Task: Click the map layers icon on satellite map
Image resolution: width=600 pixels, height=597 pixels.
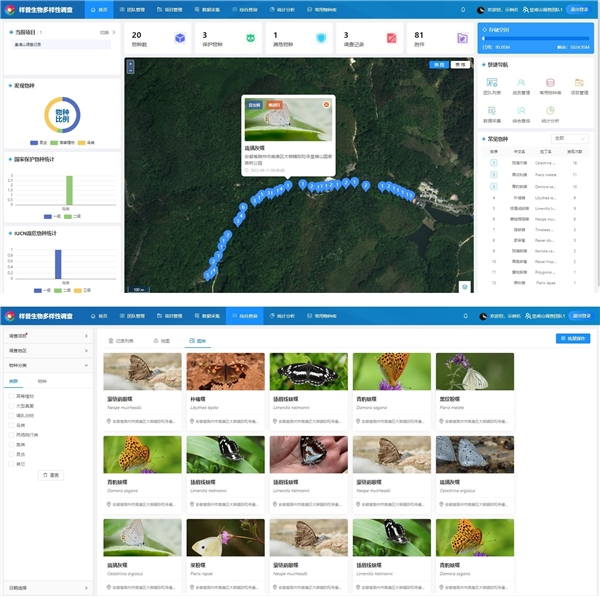Action: pyautogui.click(x=465, y=287)
